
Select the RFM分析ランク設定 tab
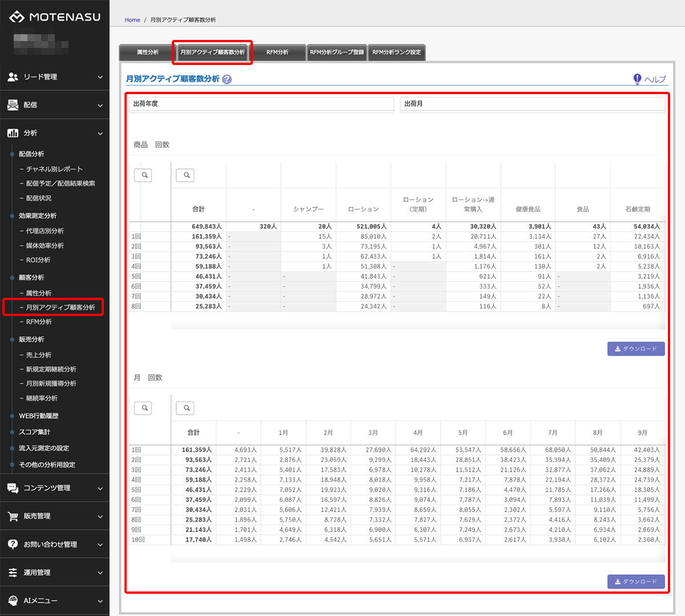397,52
